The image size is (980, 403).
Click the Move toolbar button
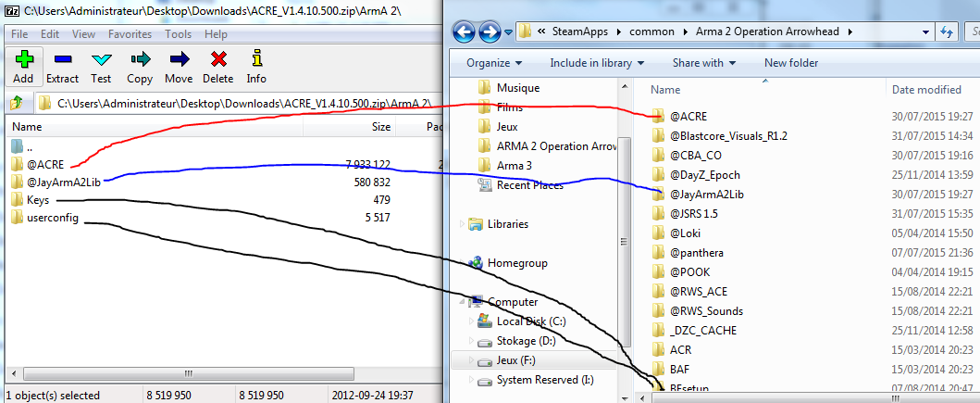click(x=178, y=67)
